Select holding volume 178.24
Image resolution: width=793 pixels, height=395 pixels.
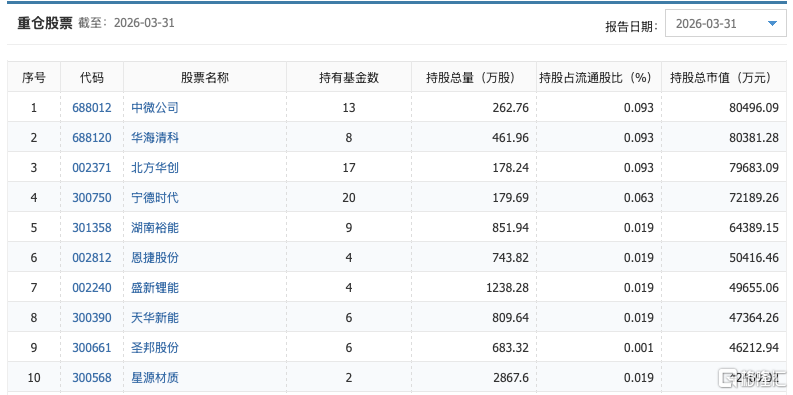coord(511,168)
